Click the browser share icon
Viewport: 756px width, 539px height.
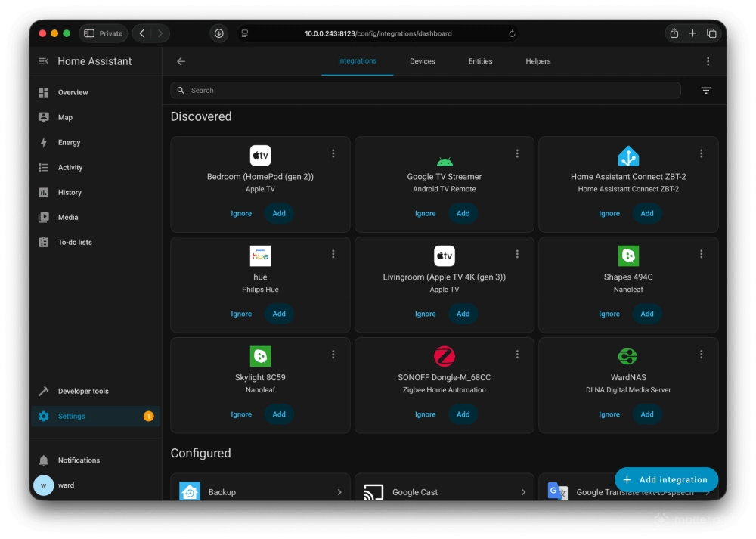pos(674,33)
